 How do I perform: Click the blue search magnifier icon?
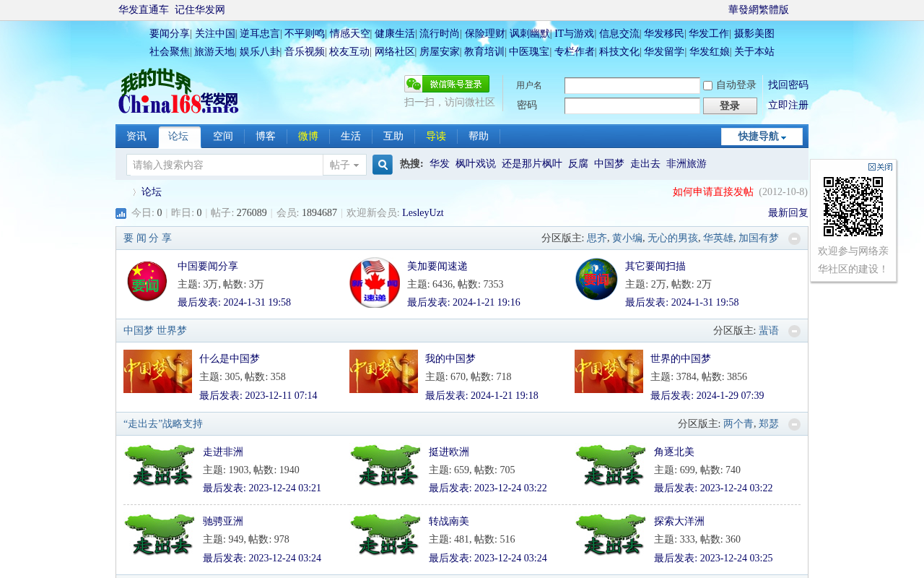point(383,165)
